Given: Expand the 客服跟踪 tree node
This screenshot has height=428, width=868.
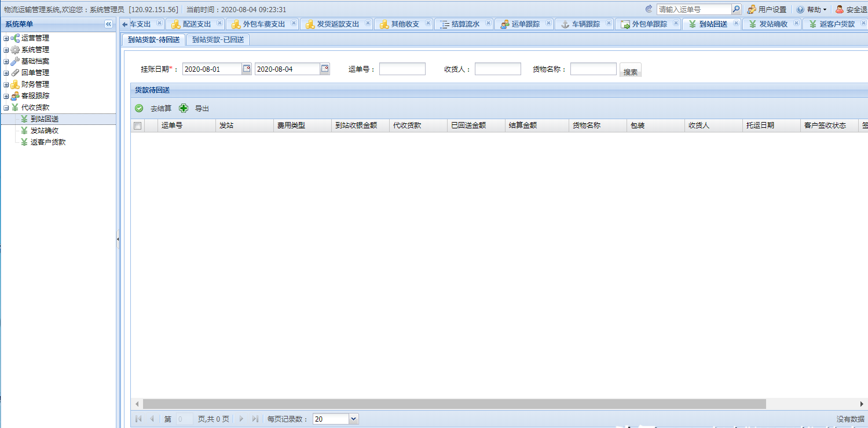Looking at the screenshot, I should [x=6, y=96].
